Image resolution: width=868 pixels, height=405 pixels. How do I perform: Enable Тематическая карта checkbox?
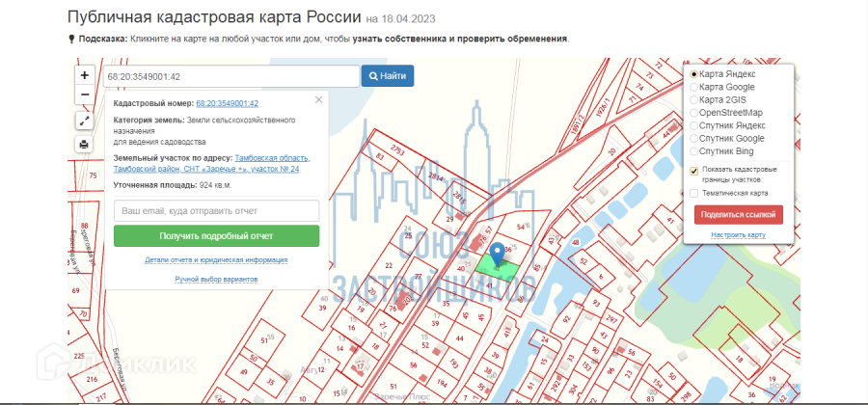694,193
